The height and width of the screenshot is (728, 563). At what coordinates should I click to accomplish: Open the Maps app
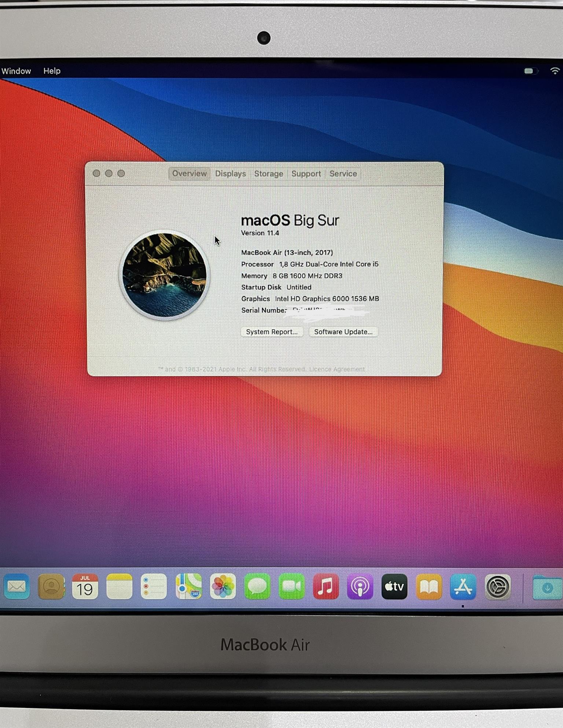click(x=188, y=587)
